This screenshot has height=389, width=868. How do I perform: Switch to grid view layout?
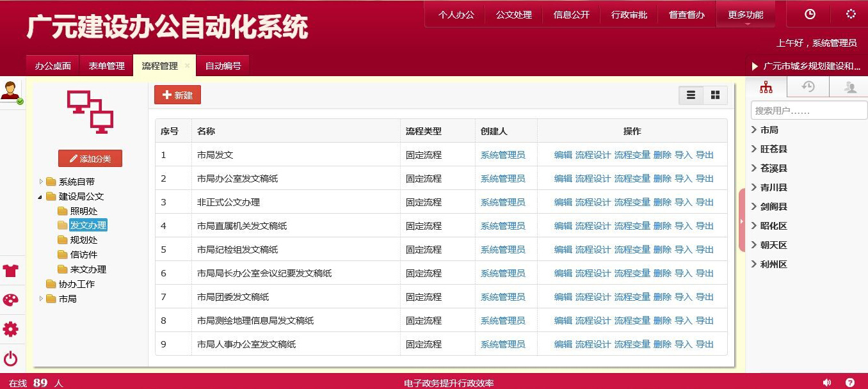coord(716,95)
